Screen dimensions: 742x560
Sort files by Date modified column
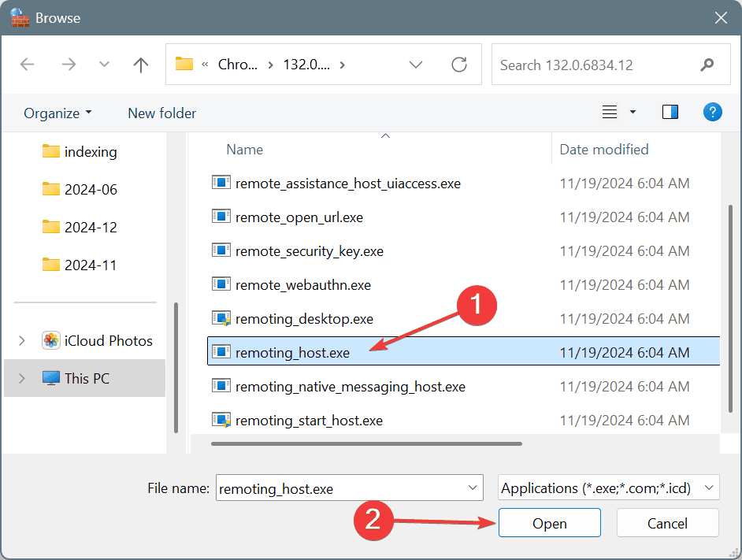pyautogui.click(x=603, y=149)
